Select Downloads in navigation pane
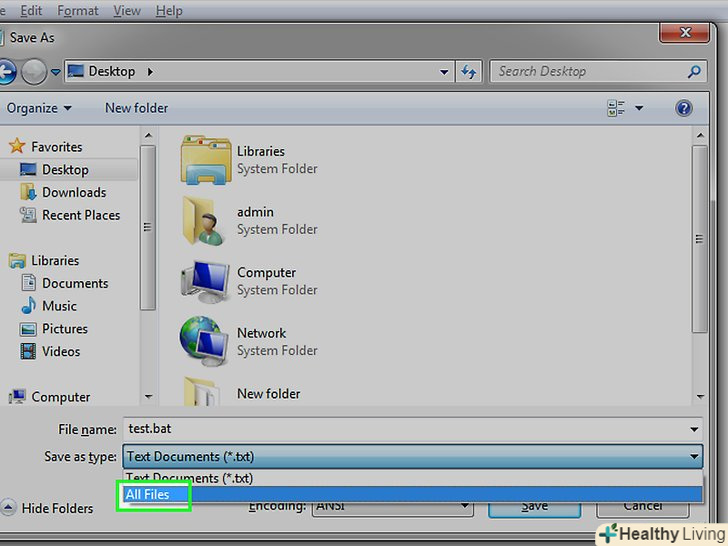The height and width of the screenshot is (546, 728). click(74, 192)
